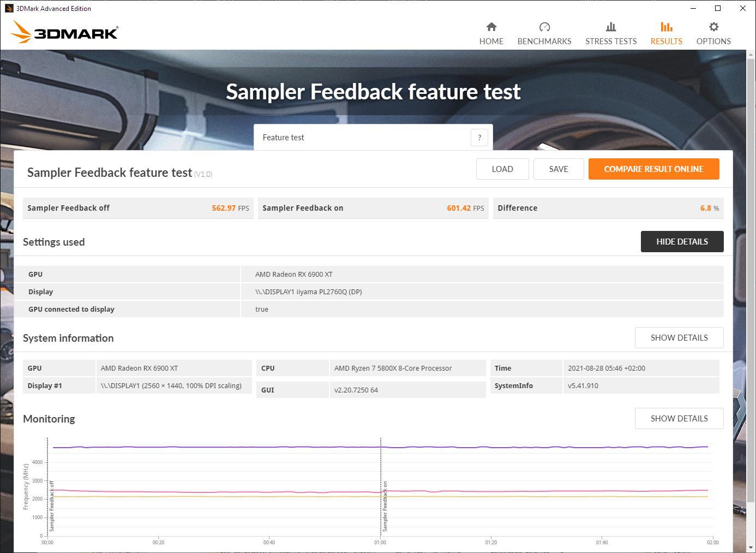Image resolution: width=756 pixels, height=553 pixels.
Task: Click the SAVE result button
Action: pos(559,169)
